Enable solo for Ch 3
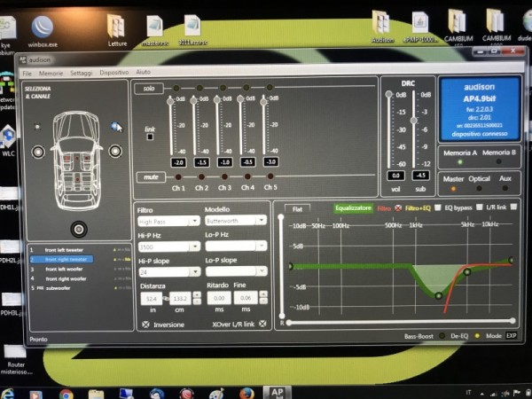The width and height of the screenshot is (532, 399). click(223, 88)
